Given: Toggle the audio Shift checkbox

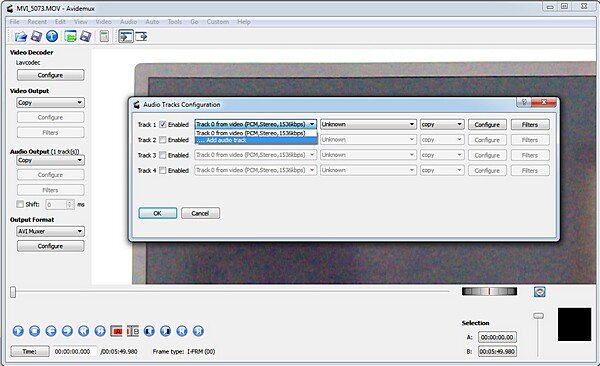Looking at the screenshot, I should coord(20,204).
